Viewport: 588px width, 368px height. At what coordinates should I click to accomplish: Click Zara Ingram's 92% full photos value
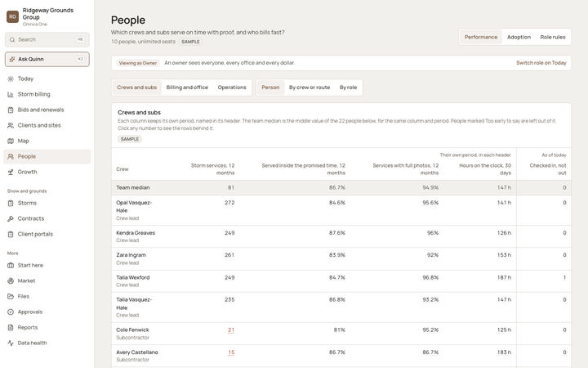(x=433, y=255)
